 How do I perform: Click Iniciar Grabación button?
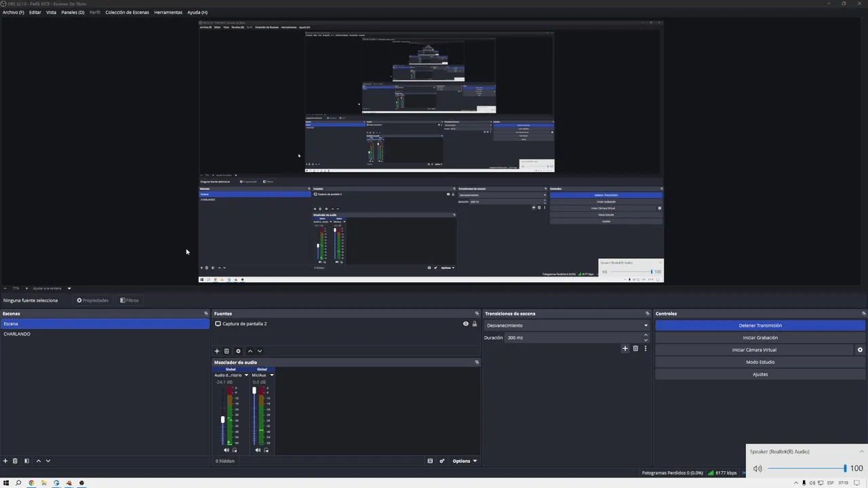coord(760,338)
